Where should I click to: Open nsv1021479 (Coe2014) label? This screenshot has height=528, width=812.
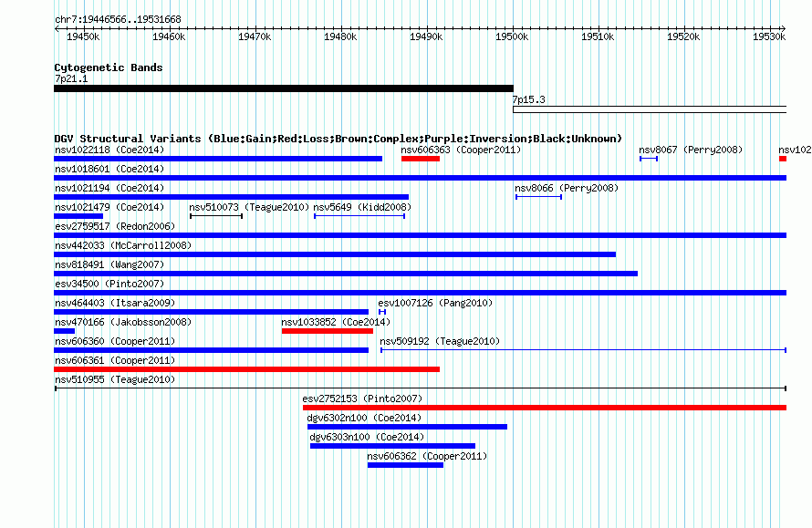pyautogui.click(x=109, y=208)
